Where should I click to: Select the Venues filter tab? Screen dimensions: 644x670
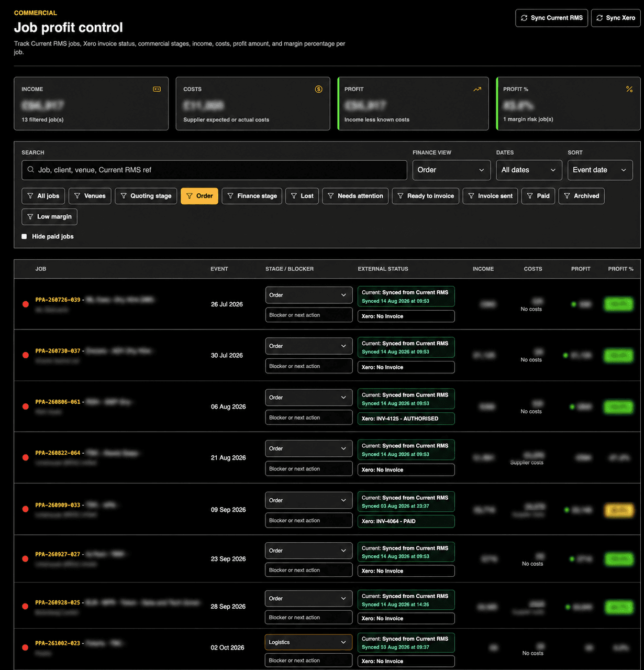pos(90,196)
